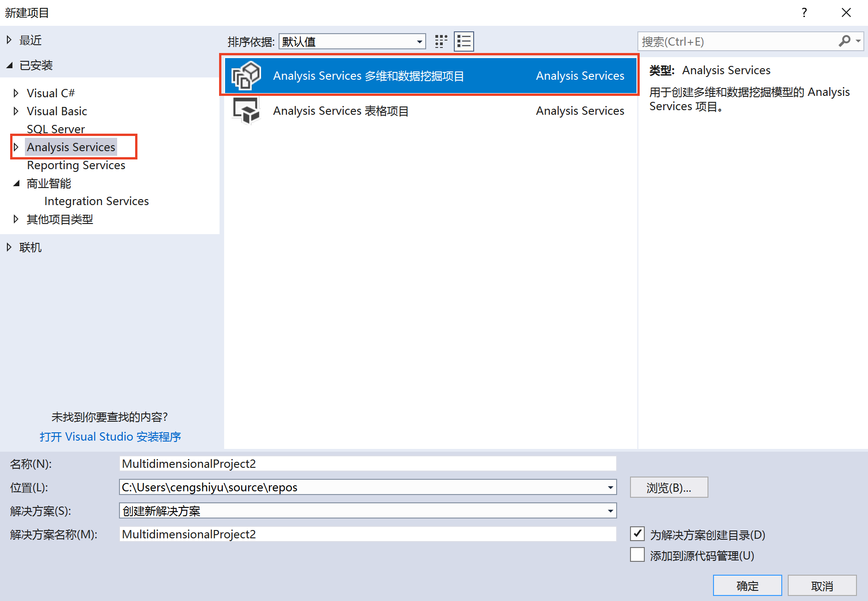Open the help question mark
Viewport: 868px width, 601px height.
click(x=804, y=12)
